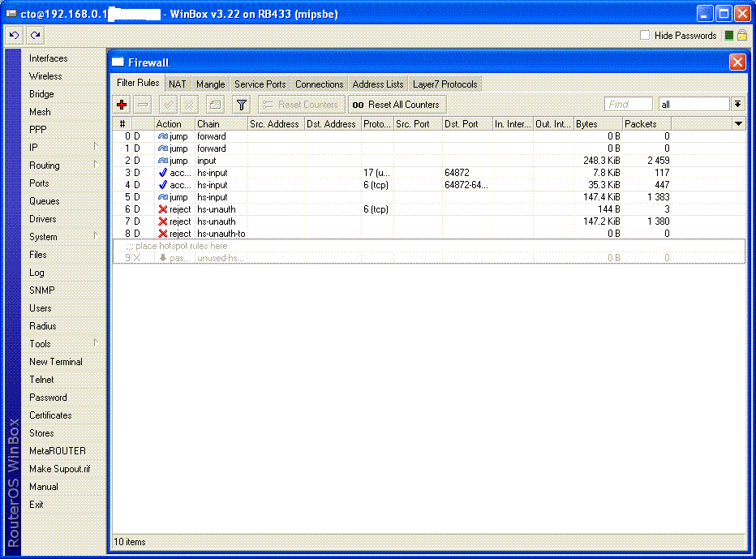Expand the System submenu
This screenshot has width=756, height=559.
pos(96,236)
